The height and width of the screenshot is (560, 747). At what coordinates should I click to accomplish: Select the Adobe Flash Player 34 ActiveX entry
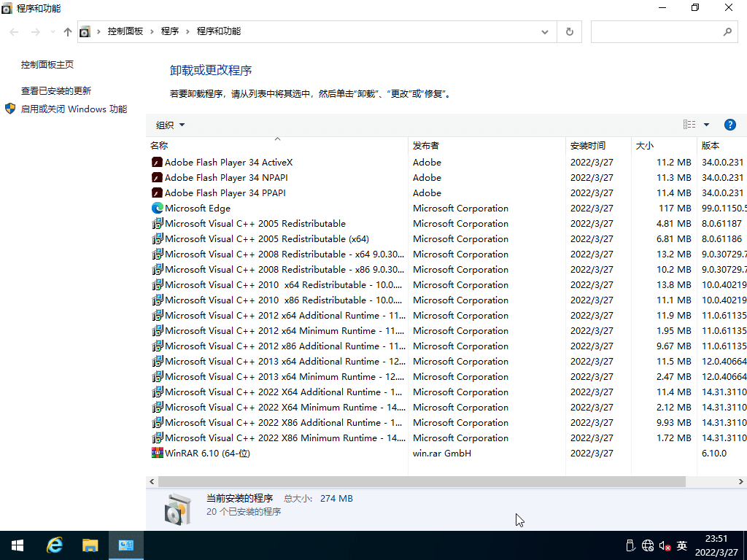(x=228, y=162)
